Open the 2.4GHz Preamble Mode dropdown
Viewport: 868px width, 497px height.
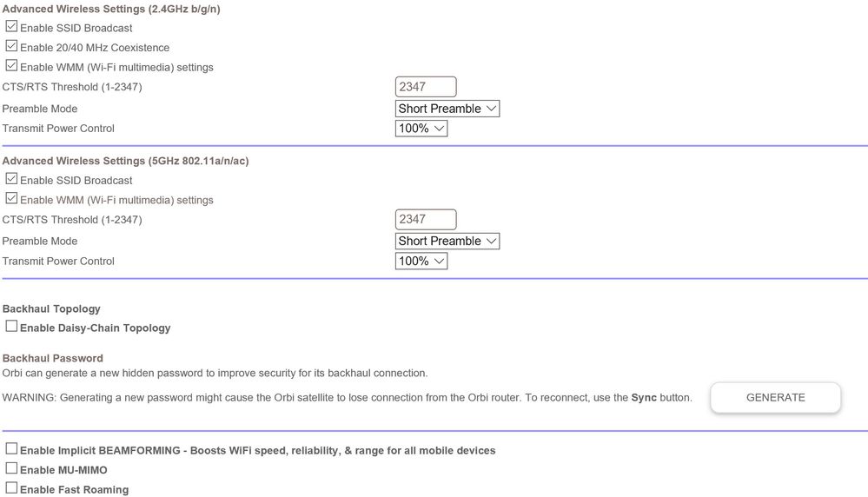(447, 109)
